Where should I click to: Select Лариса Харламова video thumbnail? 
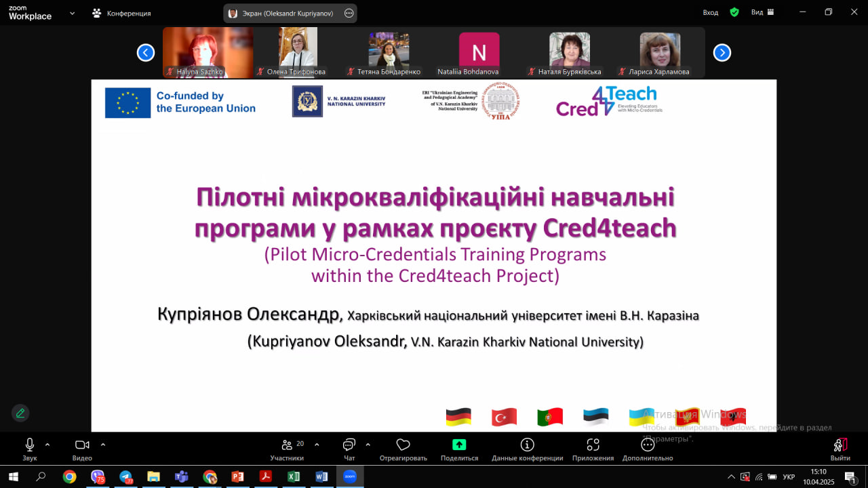tap(660, 52)
